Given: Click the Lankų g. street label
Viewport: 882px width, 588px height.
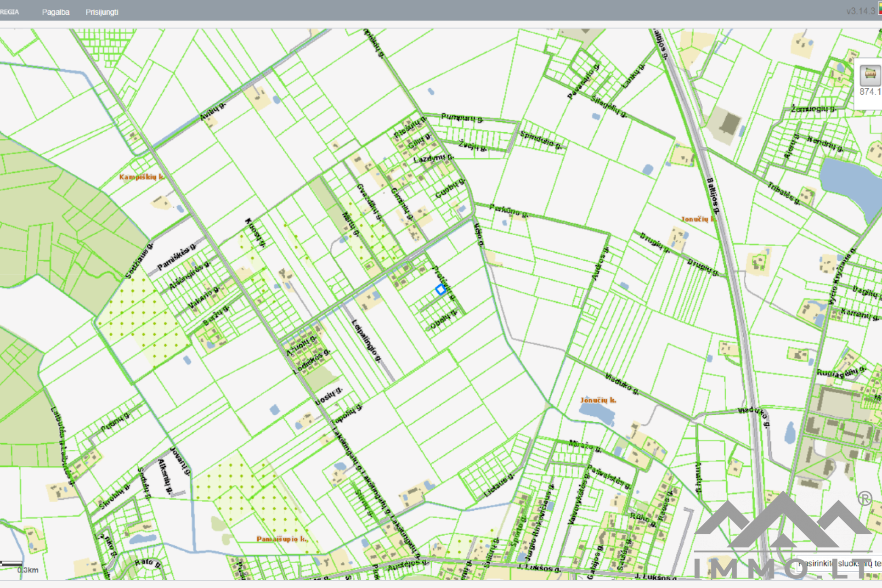Looking at the screenshot, I should coord(633,76).
